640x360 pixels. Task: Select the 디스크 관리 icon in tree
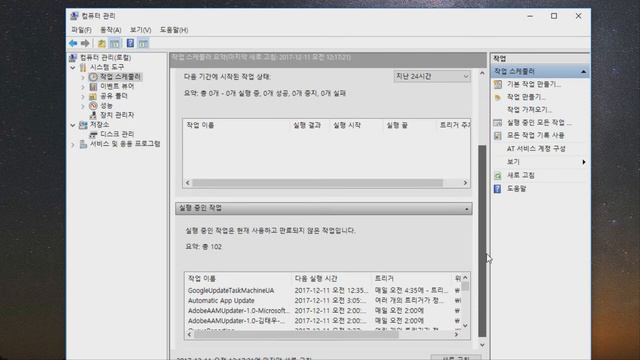[x=93, y=134]
